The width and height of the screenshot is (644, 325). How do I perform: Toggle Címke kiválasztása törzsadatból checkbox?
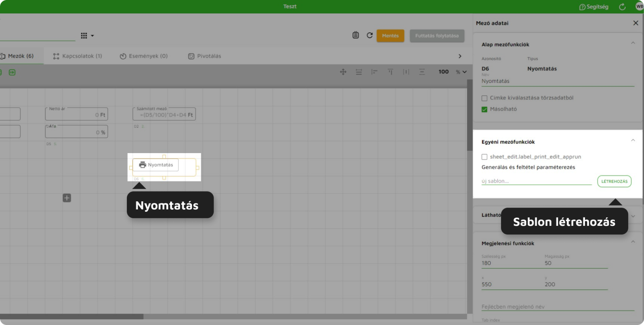pos(485,98)
